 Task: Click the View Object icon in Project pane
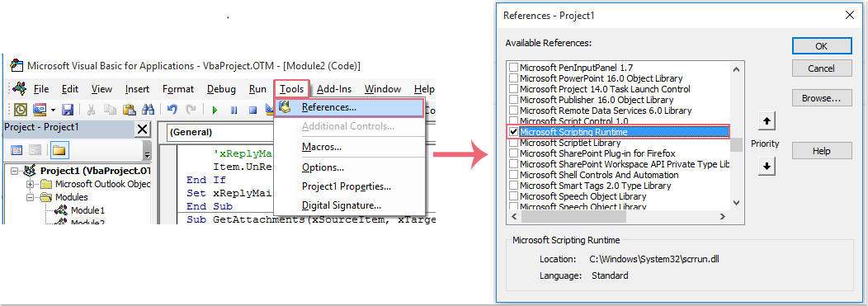coord(35,150)
